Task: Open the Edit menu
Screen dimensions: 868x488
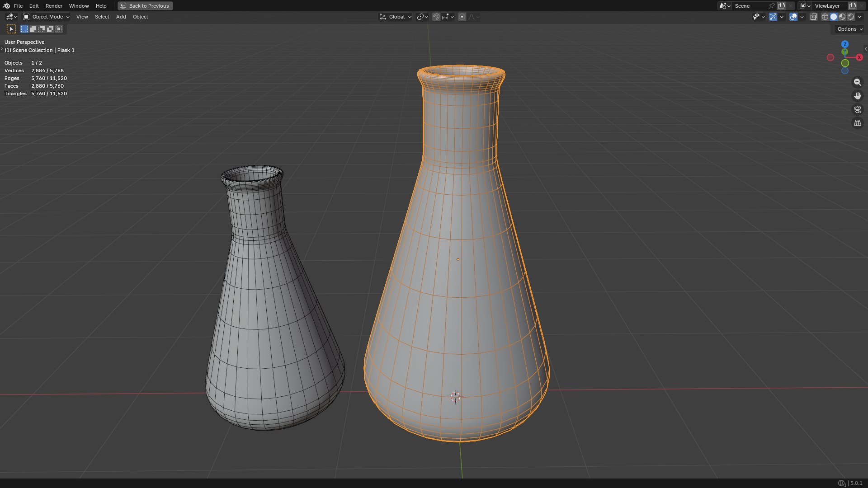Action: pos(34,6)
